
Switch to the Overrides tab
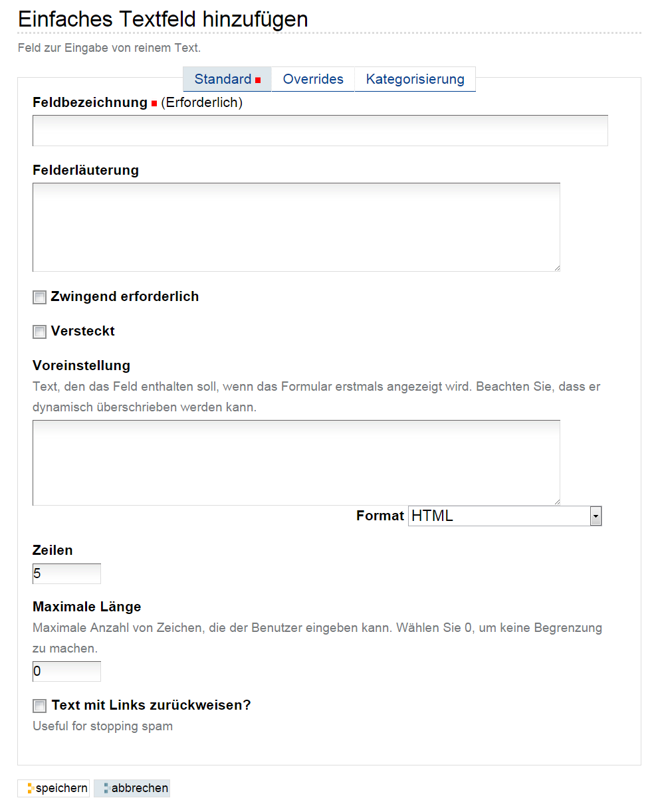click(313, 79)
